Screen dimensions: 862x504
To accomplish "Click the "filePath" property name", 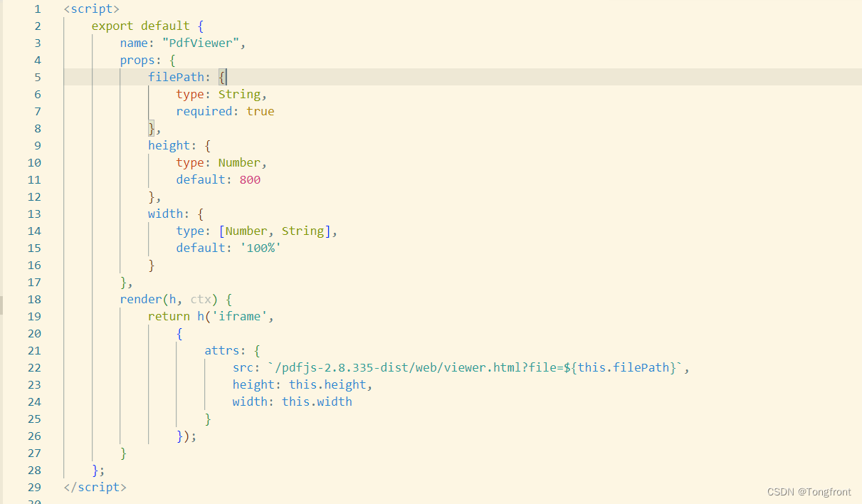I will click(176, 78).
